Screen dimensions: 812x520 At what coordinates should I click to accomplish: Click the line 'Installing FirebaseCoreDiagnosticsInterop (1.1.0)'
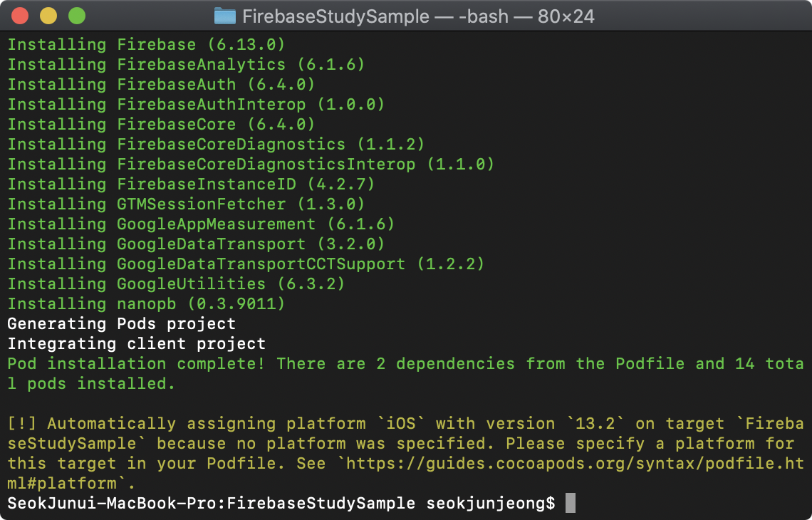(251, 164)
